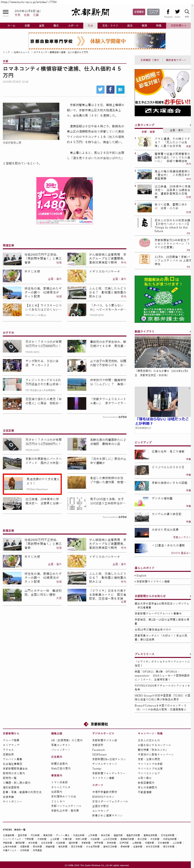Select the スポーツ navigation tab
Viewport: 194px width, 868px height.
pyautogui.click(x=73, y=26)
